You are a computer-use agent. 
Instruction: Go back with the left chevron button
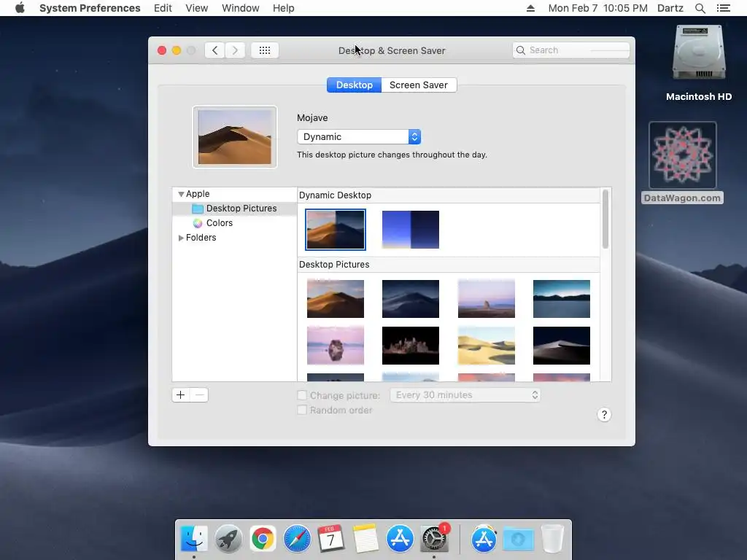(215, 50)
